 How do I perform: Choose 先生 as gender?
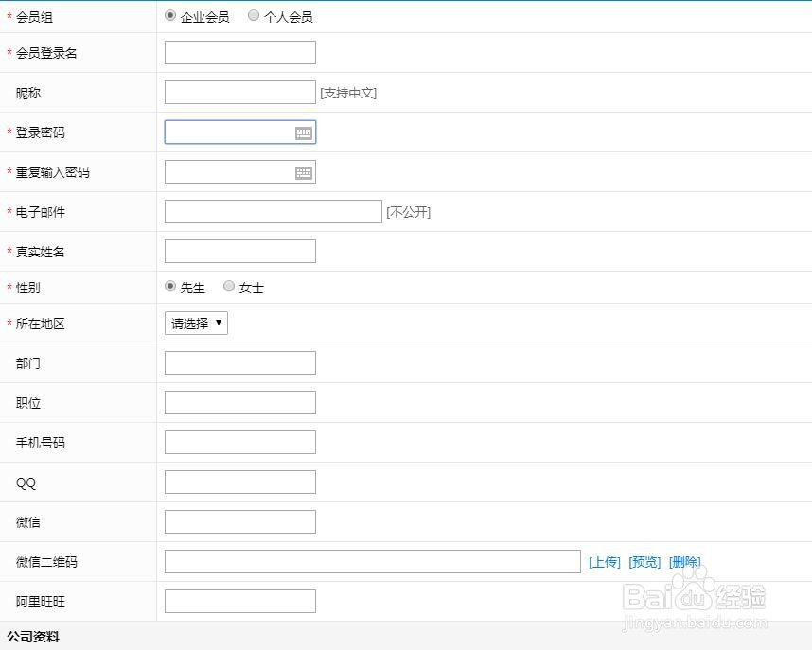coord(170,287)
